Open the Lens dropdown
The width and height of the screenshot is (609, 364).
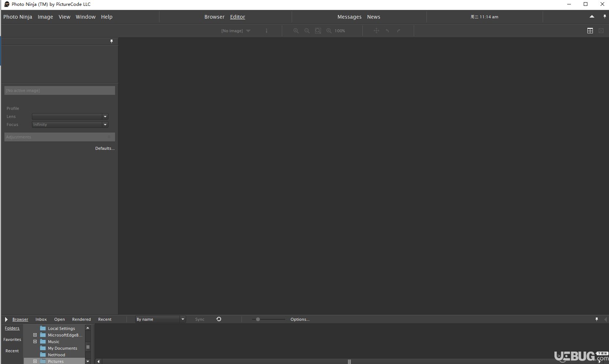(x=105, y=116)
